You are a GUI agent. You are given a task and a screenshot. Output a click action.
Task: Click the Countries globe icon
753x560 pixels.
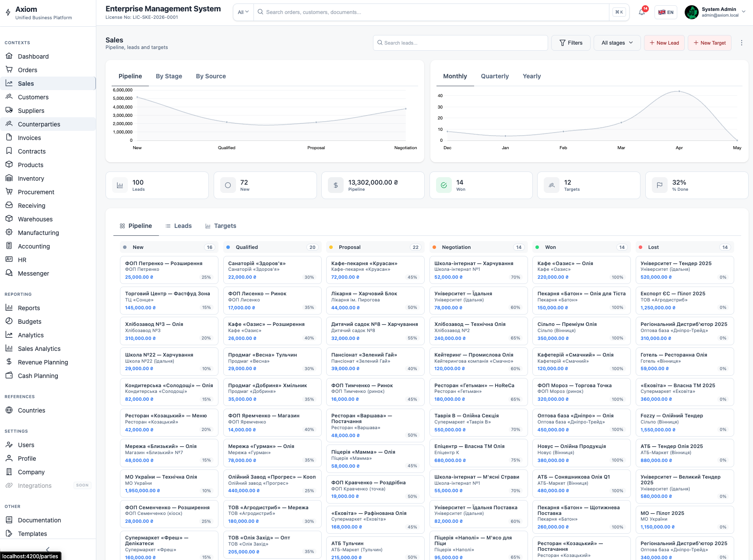[9, 410]
